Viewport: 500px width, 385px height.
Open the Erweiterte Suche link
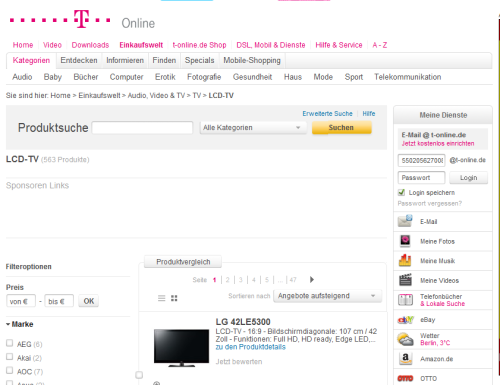point(327,114)
